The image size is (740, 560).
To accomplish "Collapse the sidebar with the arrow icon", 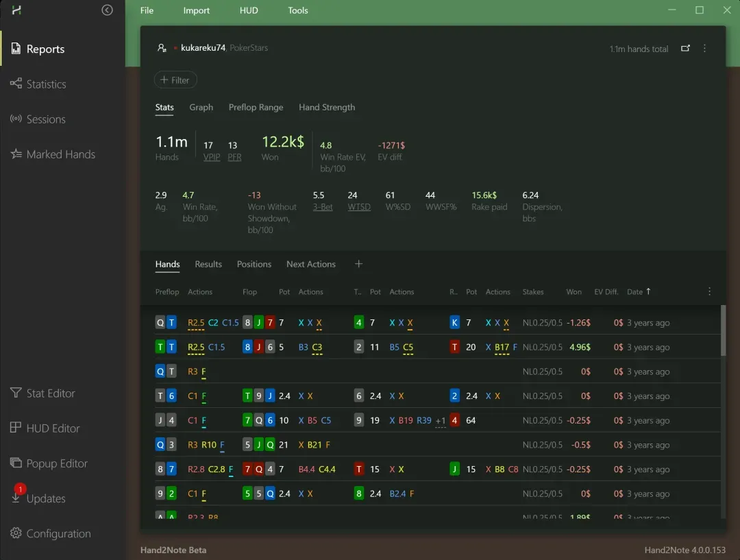I will [x=107, y=10].
